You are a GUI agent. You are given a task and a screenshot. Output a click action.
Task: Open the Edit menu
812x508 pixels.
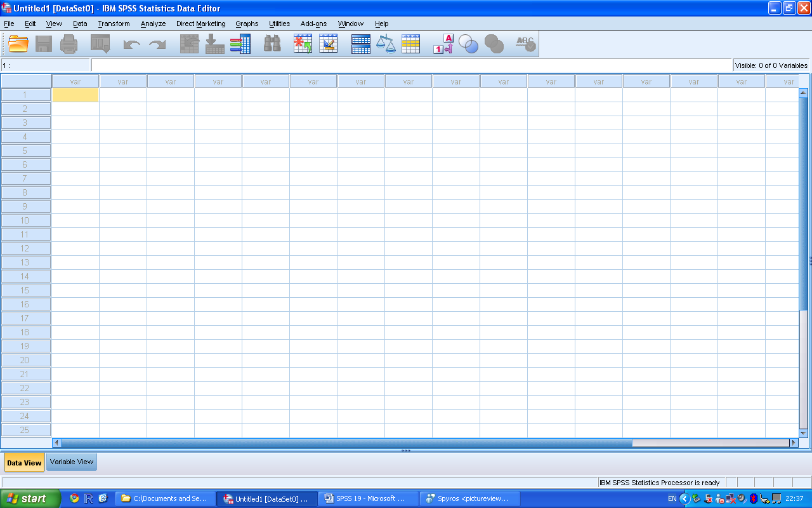point(30,23)
